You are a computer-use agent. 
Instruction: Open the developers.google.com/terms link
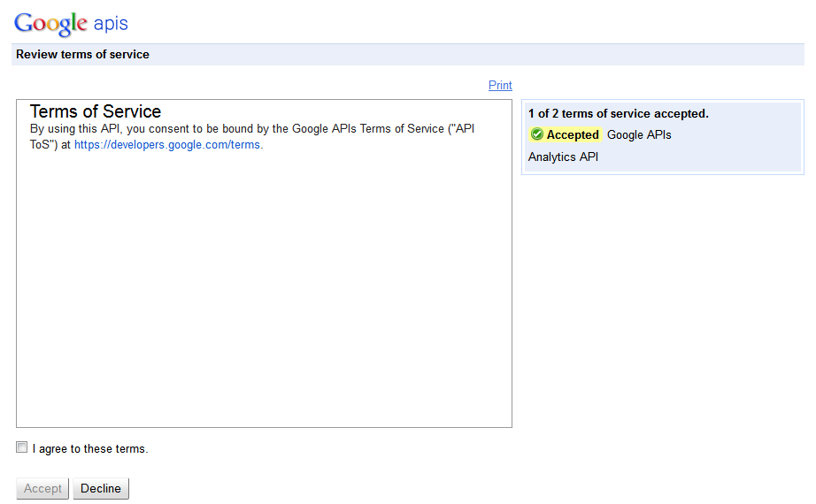point(167,145)
